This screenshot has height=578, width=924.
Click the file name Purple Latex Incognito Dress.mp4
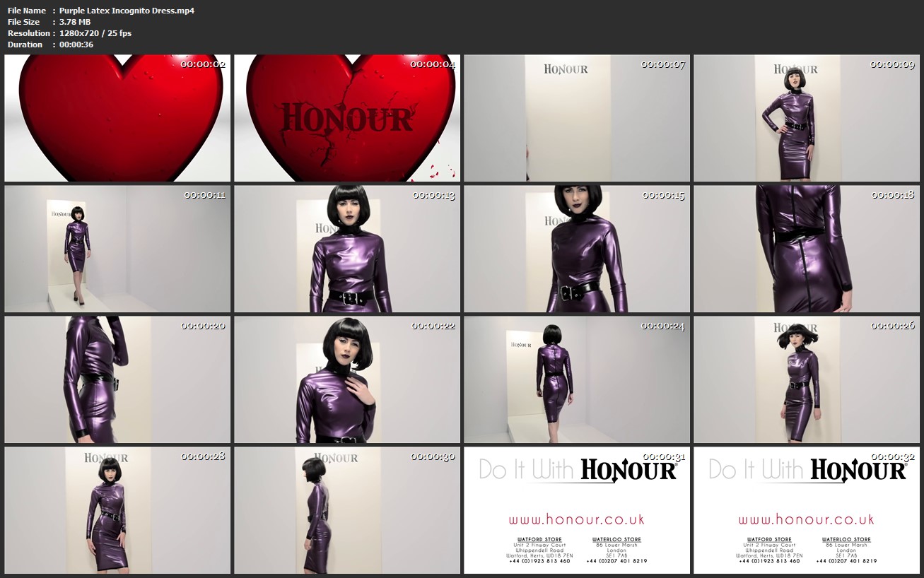[127, 11]
